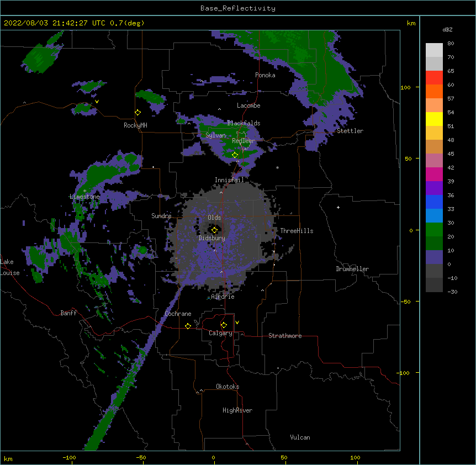Click the HighRiver label
This screenshot has width=476, height=465.
tap(237, 410)
